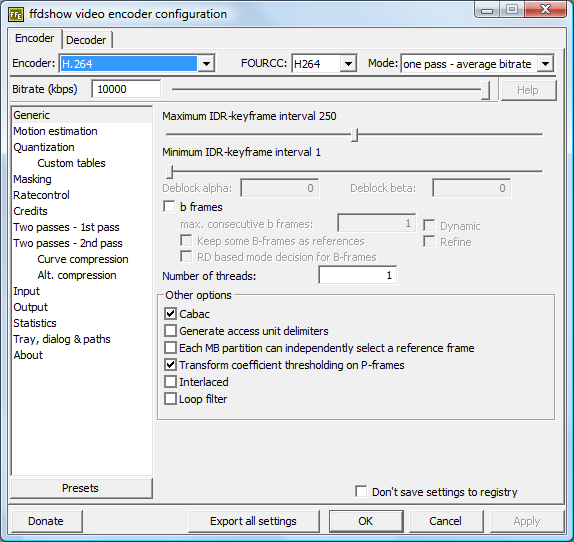Enable Generate access unit delimiters
This screenshot has width=574, height=542.
click(x=170, y=331)
